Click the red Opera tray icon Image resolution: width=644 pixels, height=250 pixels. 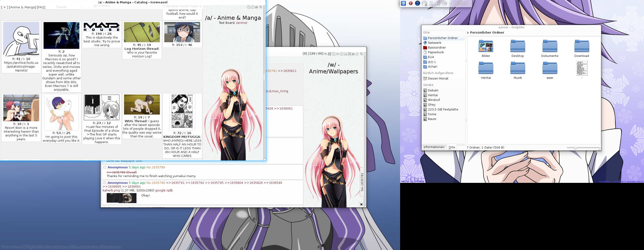click(x=411, y=3)
